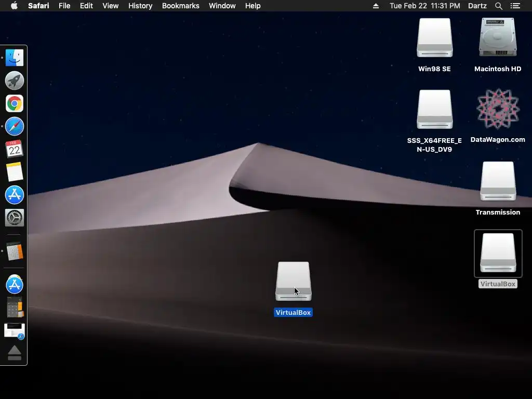The height and width of the screenshot is (399, 532).
Task: Click the eject icon in menu bar
Action: [x=376, y=6]
